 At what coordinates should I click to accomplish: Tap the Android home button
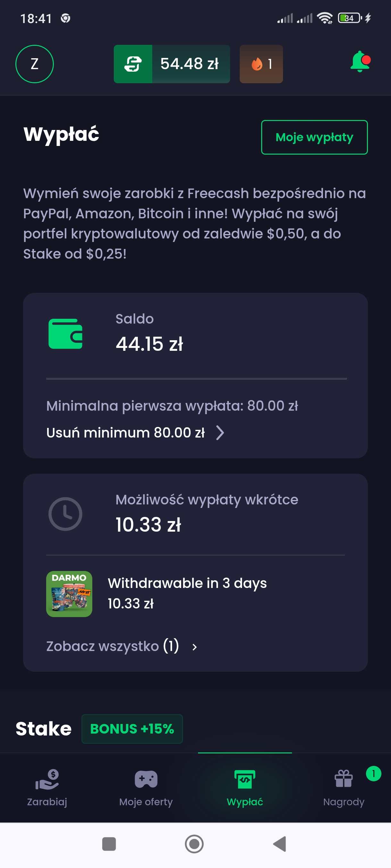194,844
